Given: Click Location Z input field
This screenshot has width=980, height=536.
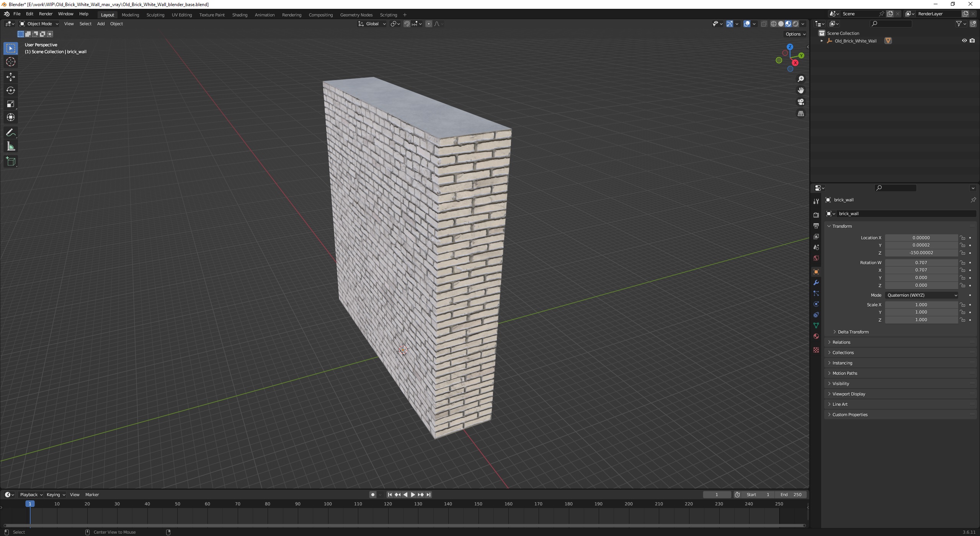Looking at the screenshot, I should [921, 253].
